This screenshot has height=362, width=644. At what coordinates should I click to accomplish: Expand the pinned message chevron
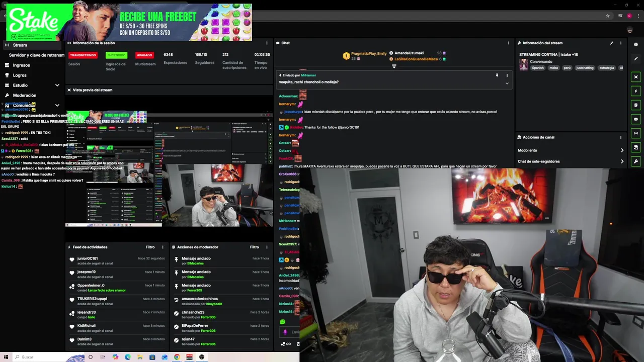coord(507,83)
